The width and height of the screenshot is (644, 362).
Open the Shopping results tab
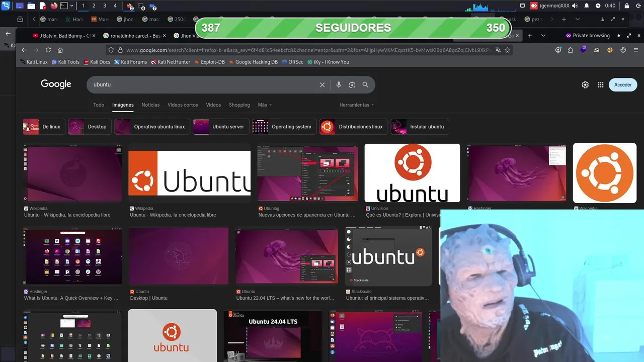239,105
